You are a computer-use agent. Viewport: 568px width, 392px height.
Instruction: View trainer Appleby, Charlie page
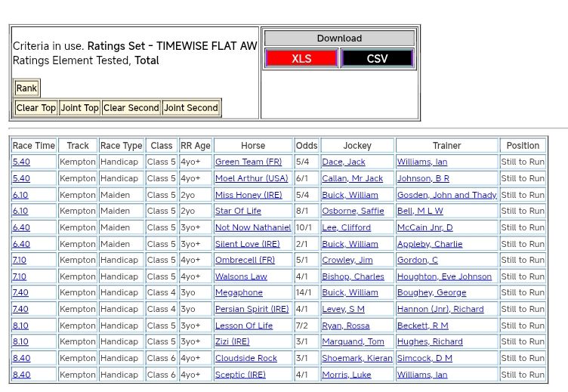(x=429, y=245)
